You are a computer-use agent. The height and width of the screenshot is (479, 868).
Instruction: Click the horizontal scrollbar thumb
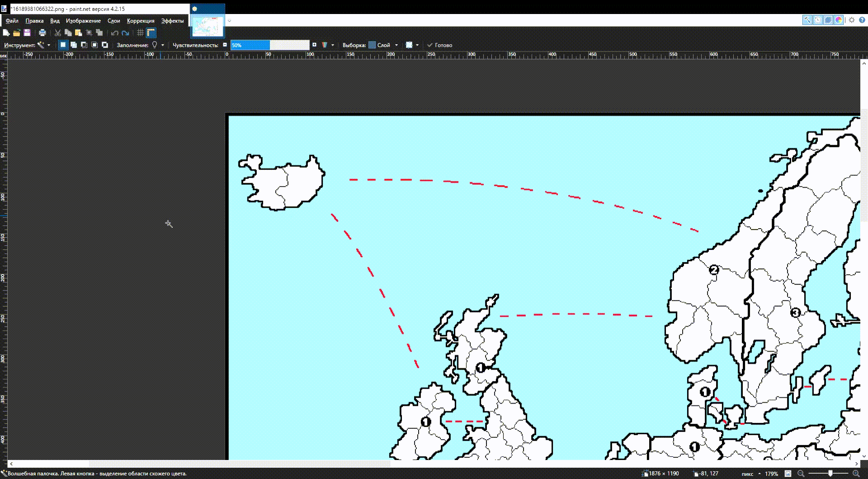coord(239,464)
